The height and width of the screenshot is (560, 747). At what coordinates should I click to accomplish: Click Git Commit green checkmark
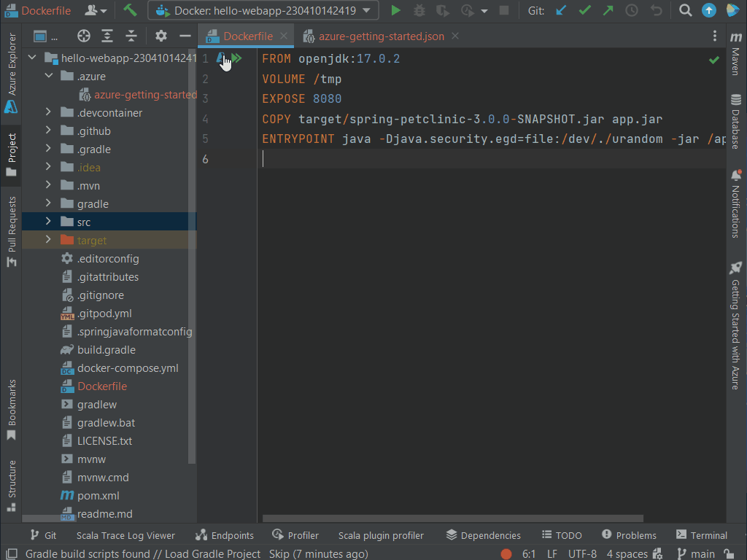[585, 10]
